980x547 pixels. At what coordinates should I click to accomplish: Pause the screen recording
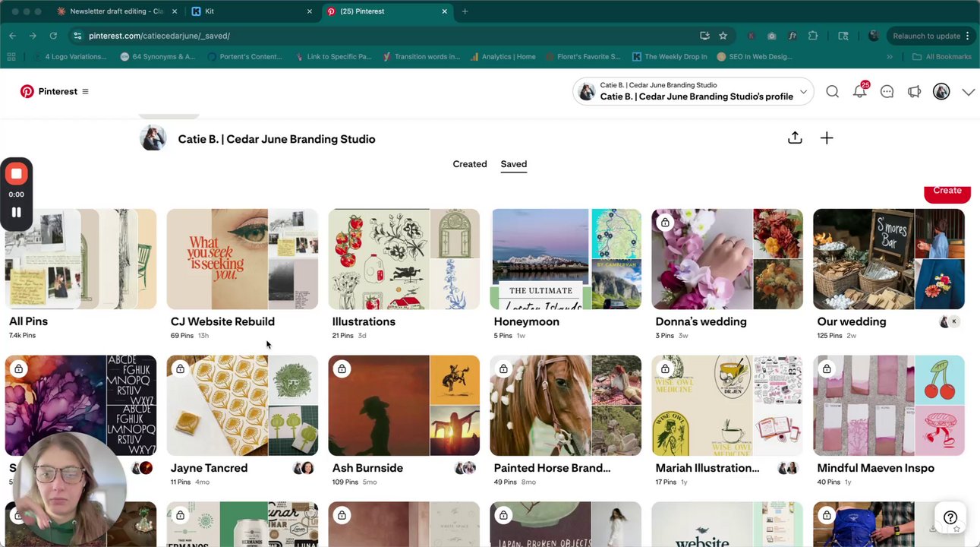(17, 213)
